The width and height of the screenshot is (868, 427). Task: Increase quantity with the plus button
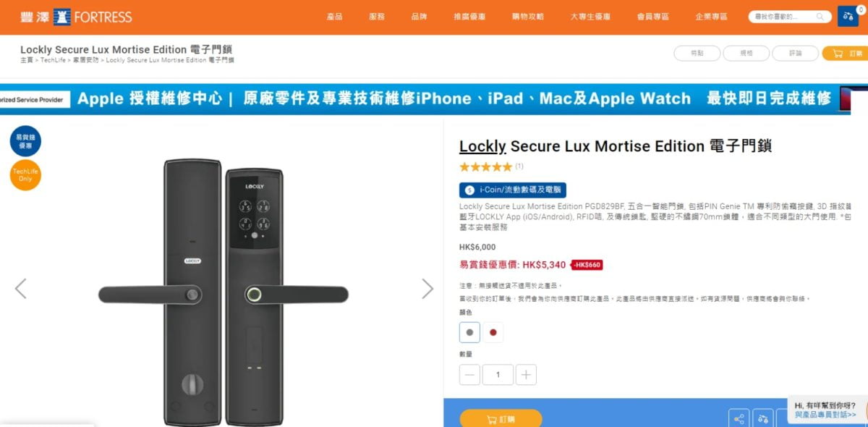pyautogui.click(x=526, y=375)
